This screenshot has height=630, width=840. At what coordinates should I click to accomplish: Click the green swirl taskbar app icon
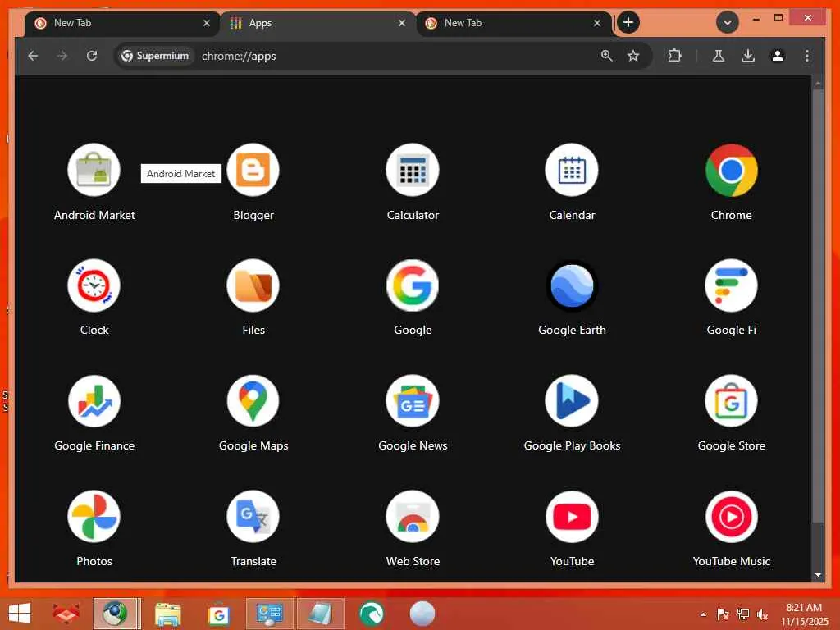[x=372, y=614]
